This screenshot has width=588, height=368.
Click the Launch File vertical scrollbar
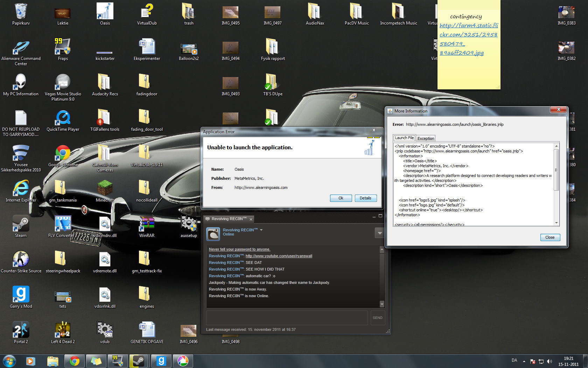[556, 170]
